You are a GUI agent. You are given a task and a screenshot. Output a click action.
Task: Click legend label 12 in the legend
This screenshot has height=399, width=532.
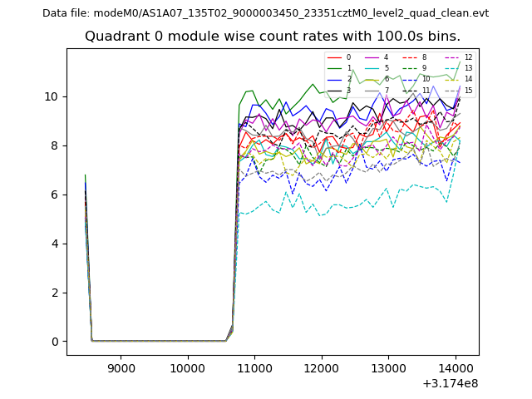468,57
